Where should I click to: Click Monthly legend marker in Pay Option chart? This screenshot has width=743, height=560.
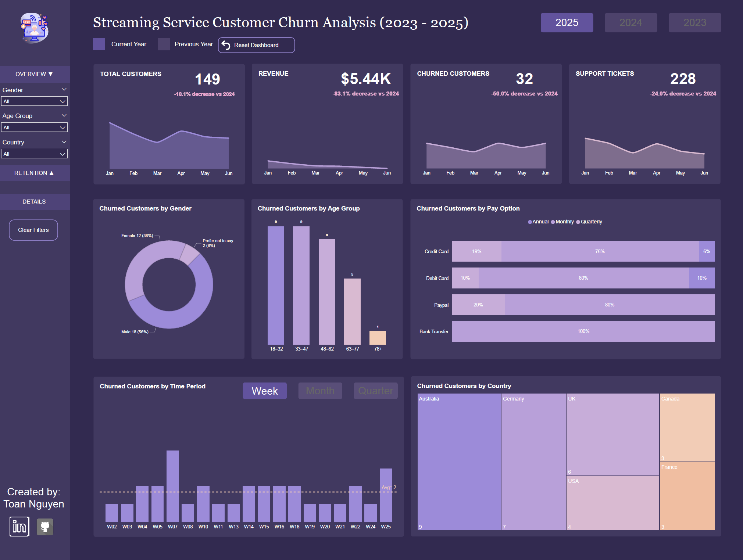pyautogui.click(x=553, y=222)
